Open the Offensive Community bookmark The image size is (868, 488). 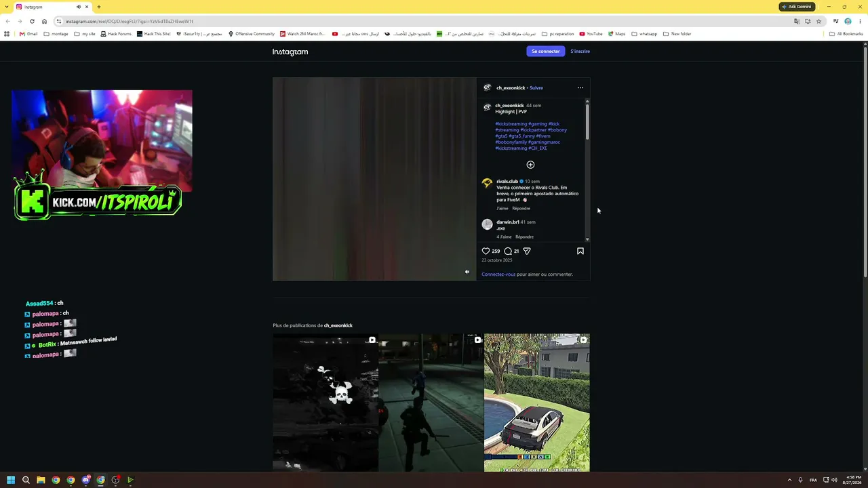click(252, 34)
